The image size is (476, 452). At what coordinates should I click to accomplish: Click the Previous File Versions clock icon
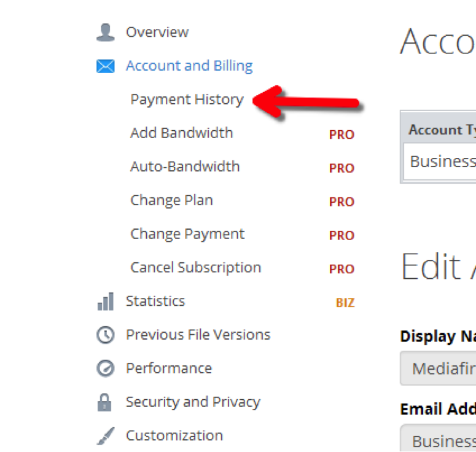tap(105, 335)
